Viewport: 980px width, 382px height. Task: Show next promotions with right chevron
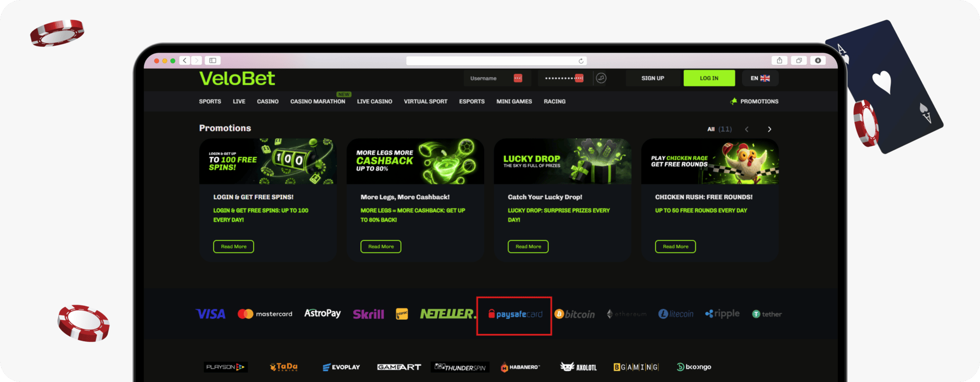[769, 130]
